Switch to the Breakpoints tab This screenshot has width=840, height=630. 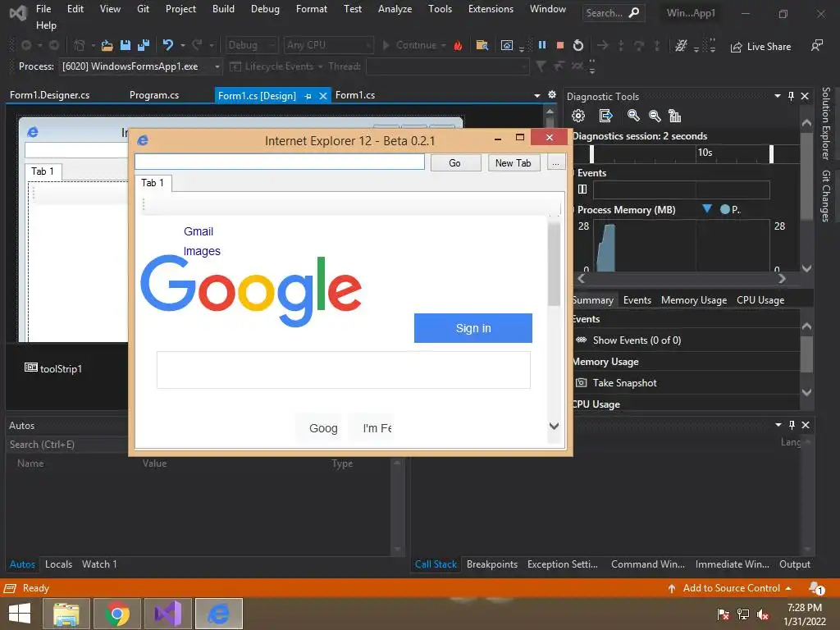492,564
